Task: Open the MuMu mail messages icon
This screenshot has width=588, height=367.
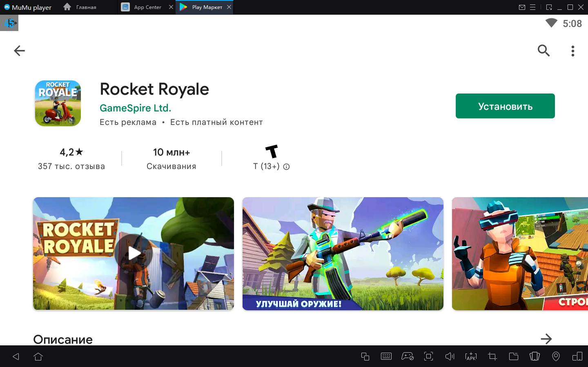Action: (522, 7)
